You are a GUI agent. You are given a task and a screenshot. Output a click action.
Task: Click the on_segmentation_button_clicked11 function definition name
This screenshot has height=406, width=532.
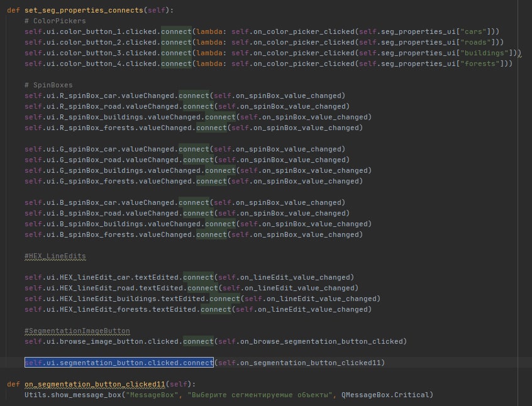(95, 384)
